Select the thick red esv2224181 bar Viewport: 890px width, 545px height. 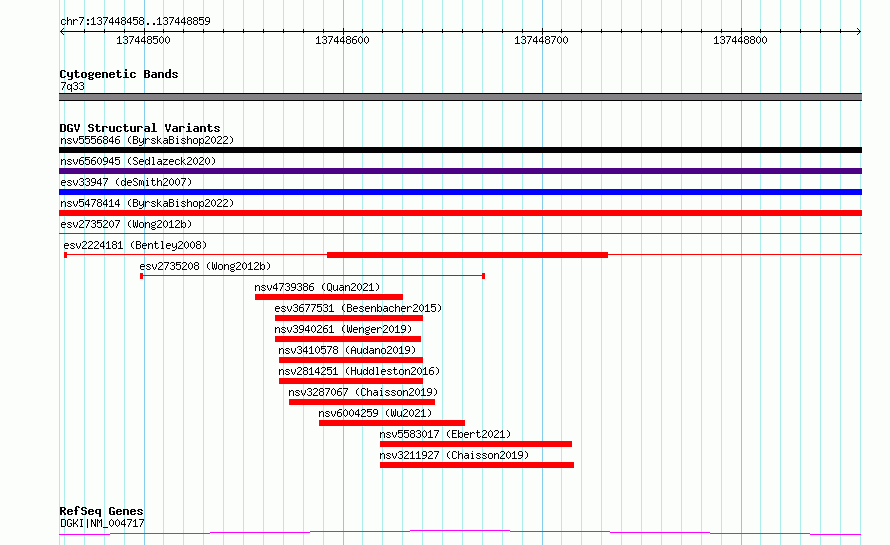468,255
